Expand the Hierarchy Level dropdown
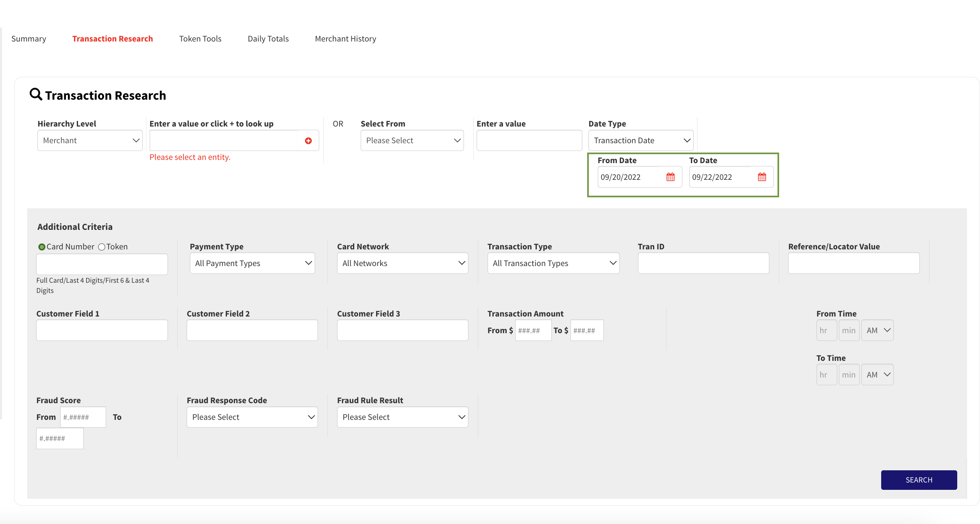Image resolution: width=980 pixels, height=524 pixels. (x=90, y=140)
